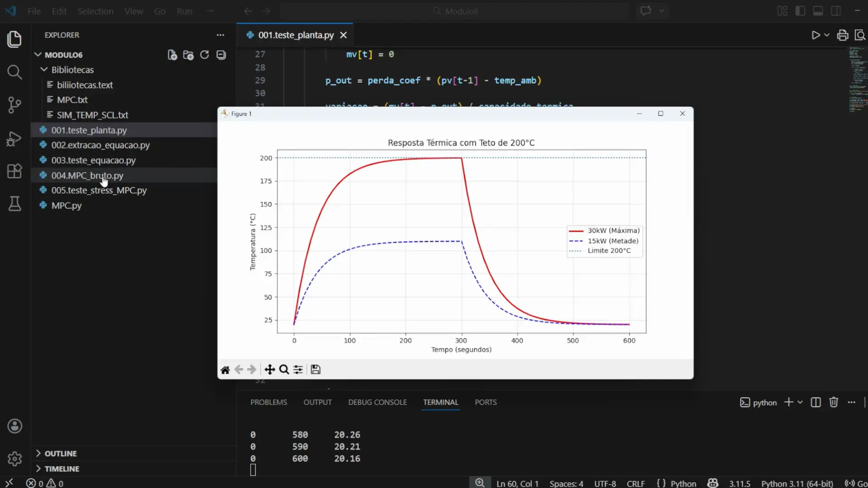
Task: Toggle the primary side bar layout
Action: coord(800,11)
